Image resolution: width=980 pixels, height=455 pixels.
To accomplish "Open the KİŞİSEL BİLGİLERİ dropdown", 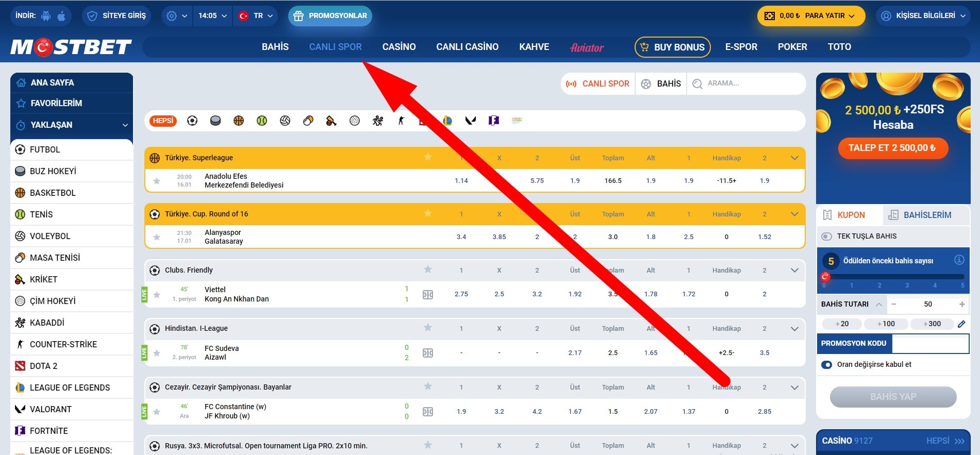I will (923, 16).
